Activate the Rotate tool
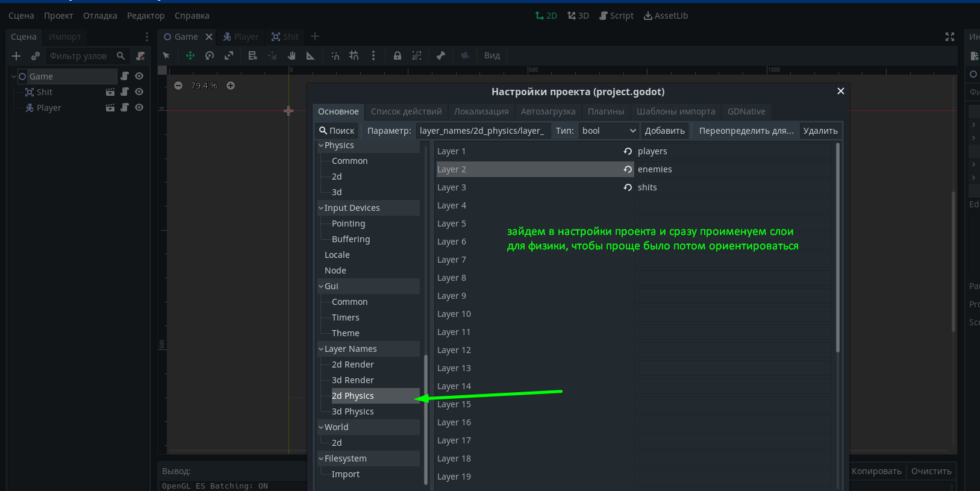Screen dimensions: 980x491 210,55
